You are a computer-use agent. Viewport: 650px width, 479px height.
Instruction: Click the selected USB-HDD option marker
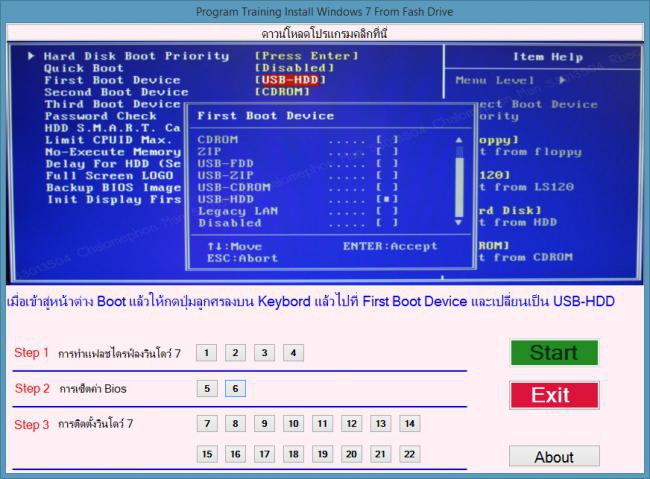[x=387, y=199]
